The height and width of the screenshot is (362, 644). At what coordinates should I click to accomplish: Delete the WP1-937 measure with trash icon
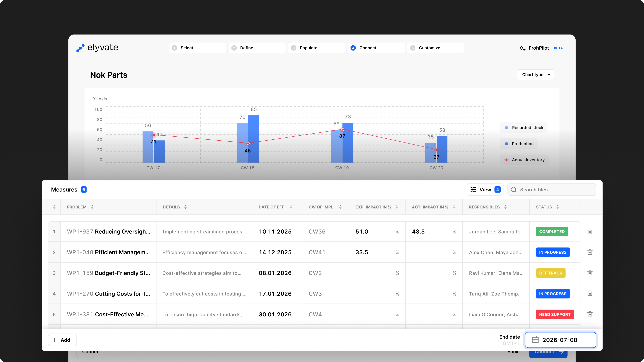pyautogui.click(x=590, y=232)
